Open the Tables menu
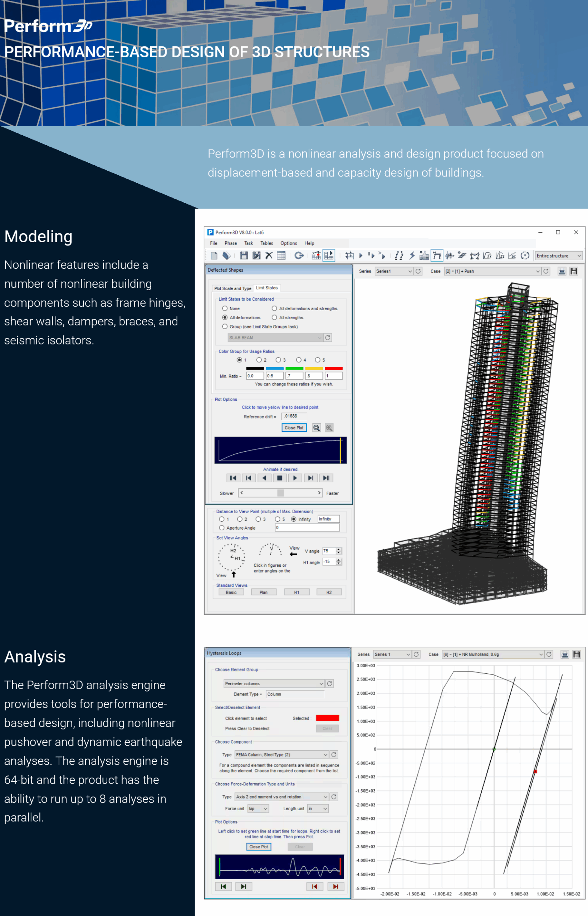588x916 pixels. click(x=266, y=243)
